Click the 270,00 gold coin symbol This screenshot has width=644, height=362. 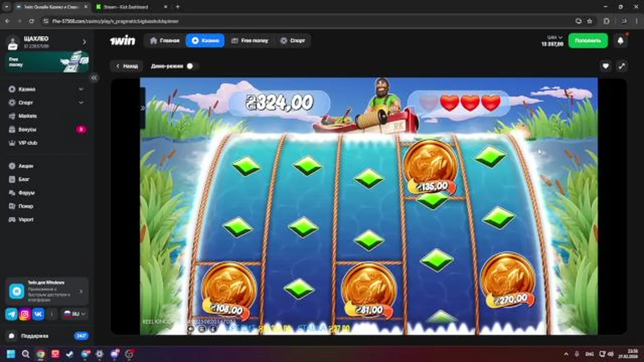[x=507, y=281]
